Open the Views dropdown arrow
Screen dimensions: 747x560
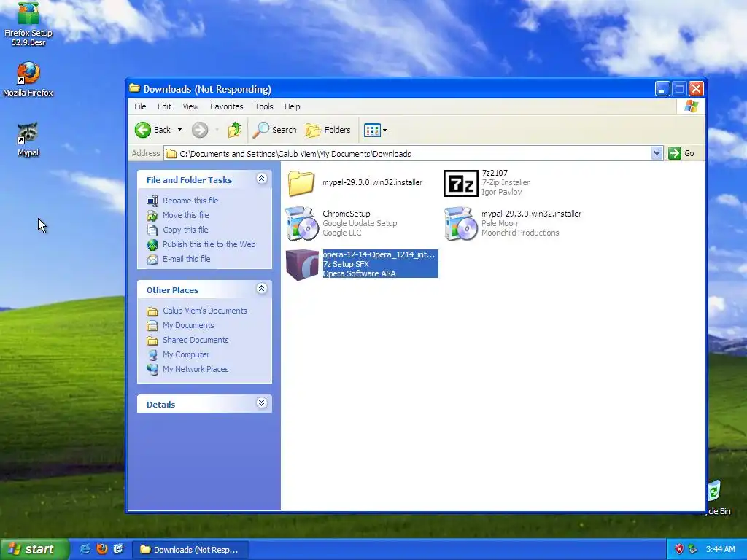[385, 130]
